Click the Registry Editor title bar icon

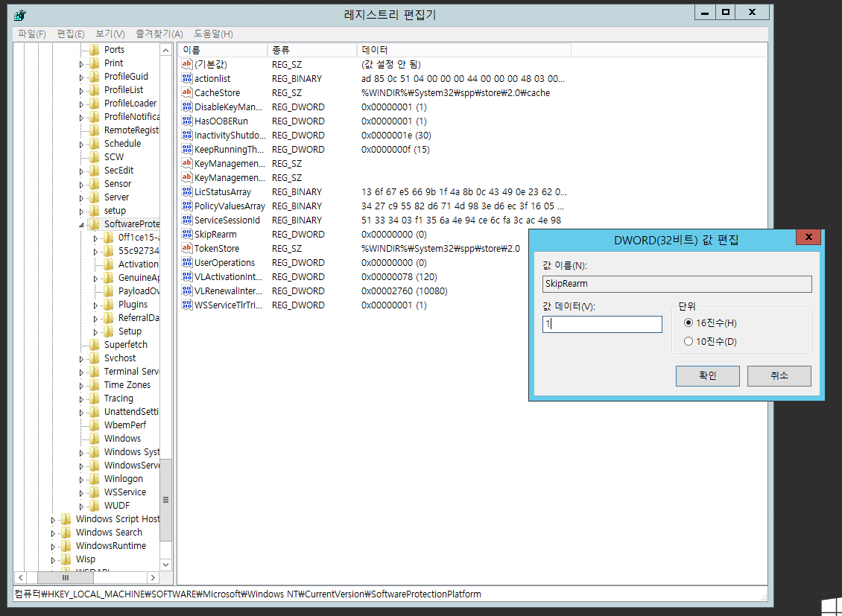(x=20, y=13)
